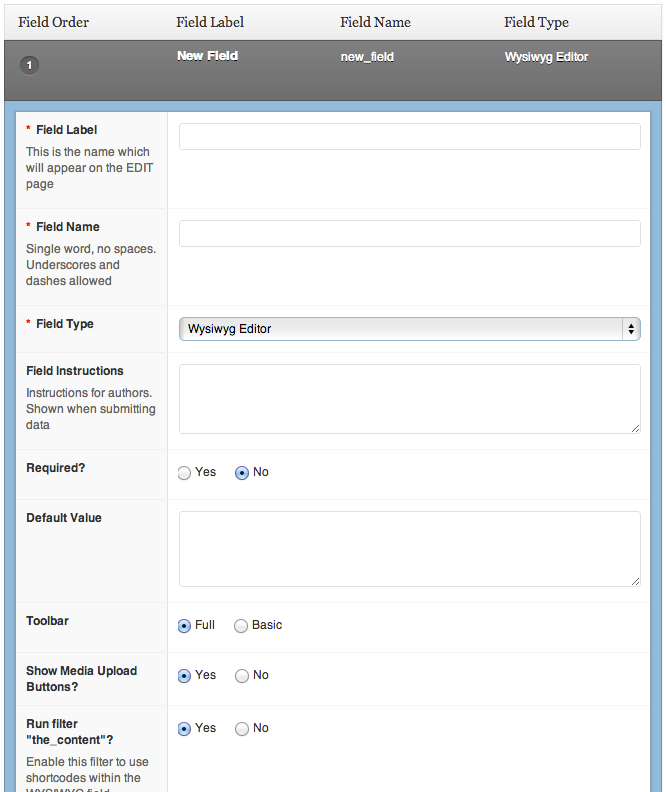Select No for Media Upload Buttons

(242, 676)
